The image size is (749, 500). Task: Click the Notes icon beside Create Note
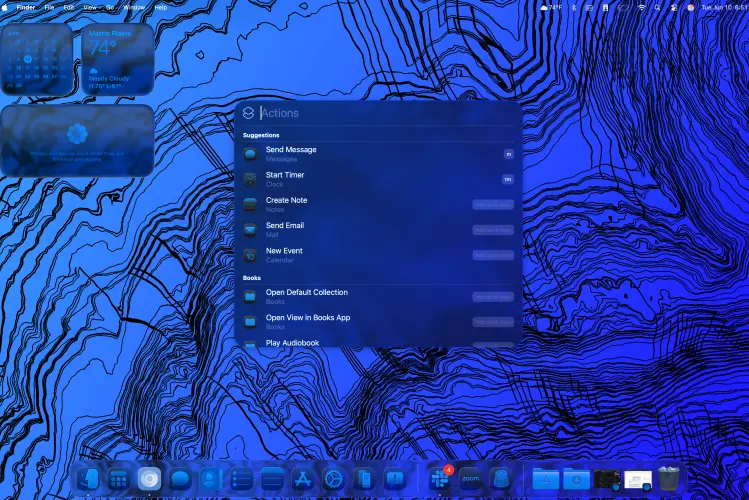coord(250,204)
